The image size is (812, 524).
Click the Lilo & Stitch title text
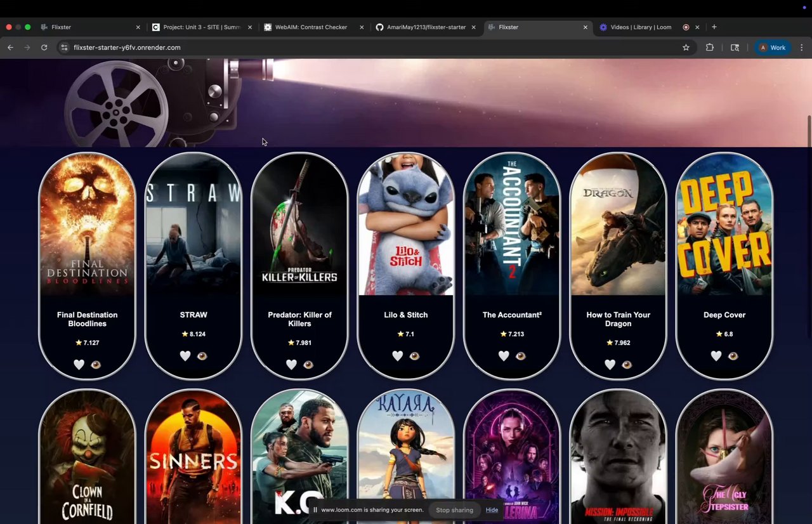406,315
